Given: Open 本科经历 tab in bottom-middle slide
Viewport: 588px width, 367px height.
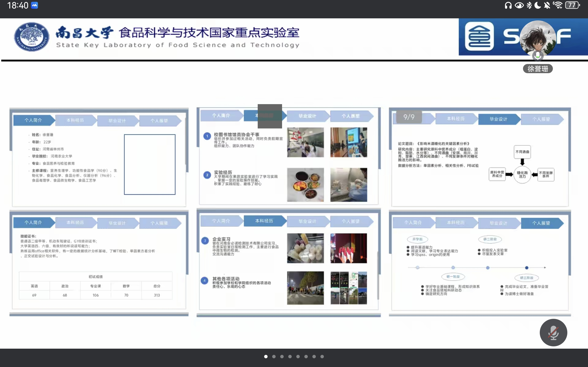Looking at the screenshot, I should tap(264, 221).
